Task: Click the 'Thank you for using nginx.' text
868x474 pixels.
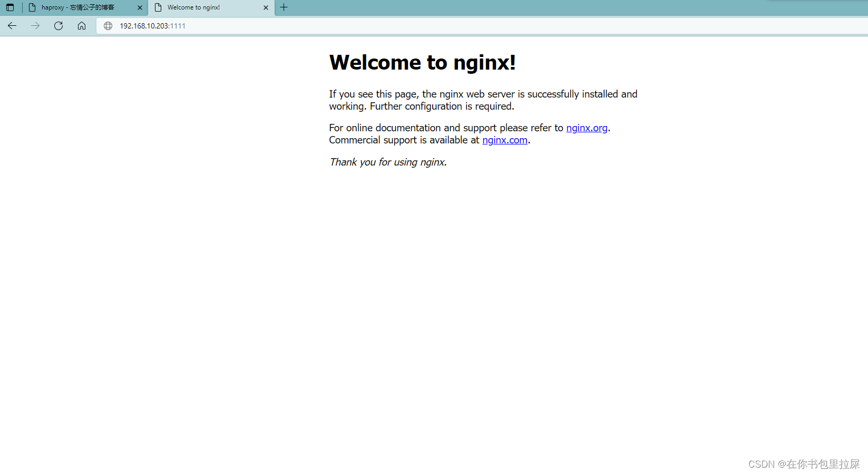Action: [388, 162]
